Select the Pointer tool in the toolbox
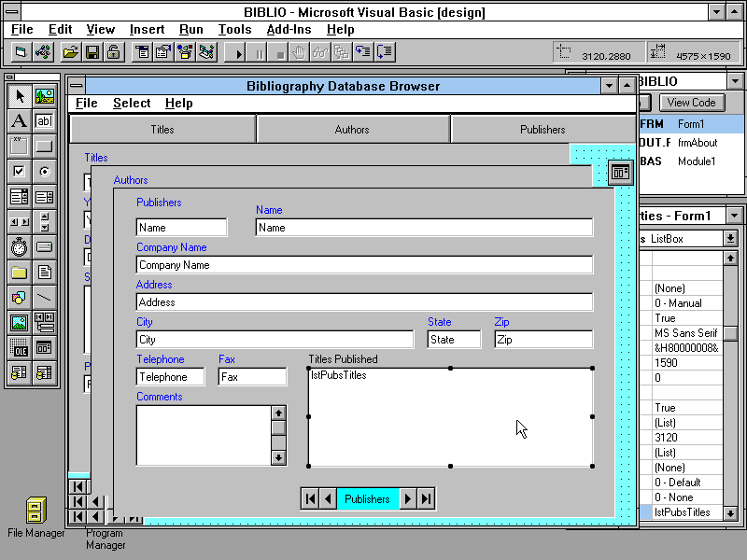 [20, 96]
